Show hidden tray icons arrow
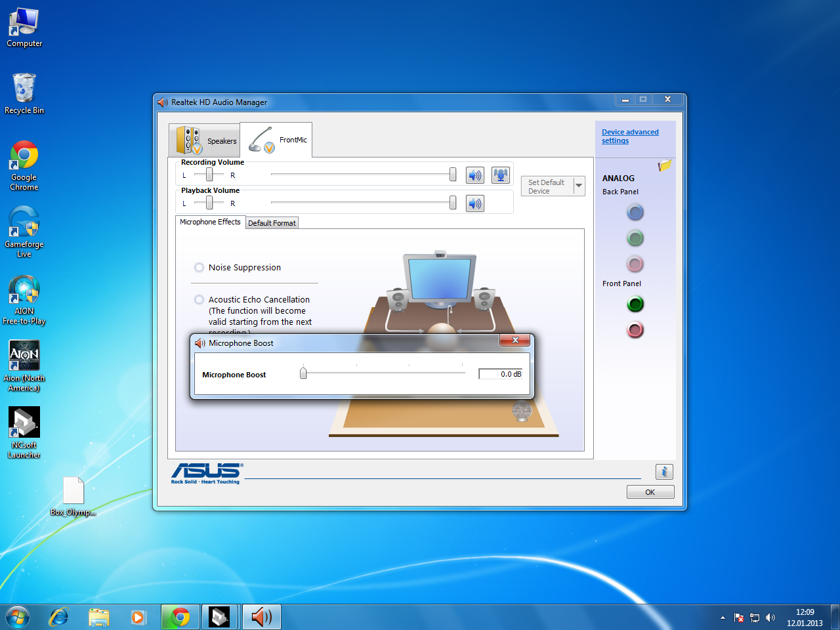Screen dimensions: 840x630 pyautogui.click(x=723, y=618)
